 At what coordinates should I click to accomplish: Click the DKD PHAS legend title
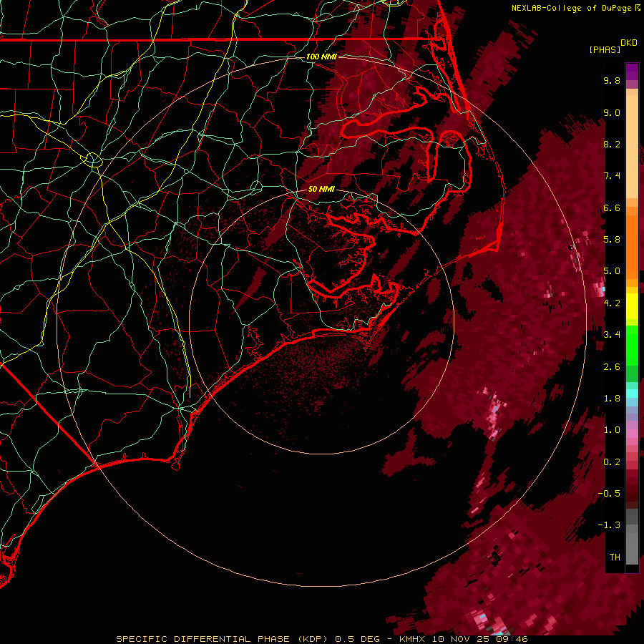pos(613,47)
